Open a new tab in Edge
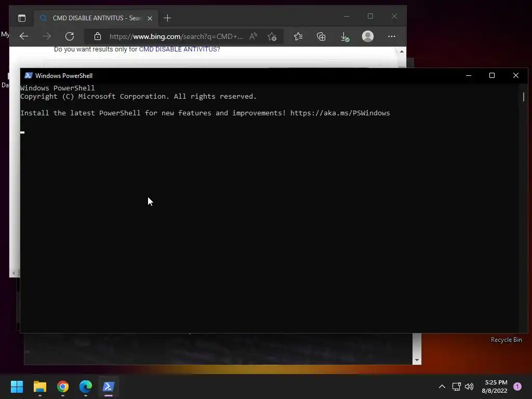This screenshot has height=399, width=532. pyautogui.click(x=168, y=18)
